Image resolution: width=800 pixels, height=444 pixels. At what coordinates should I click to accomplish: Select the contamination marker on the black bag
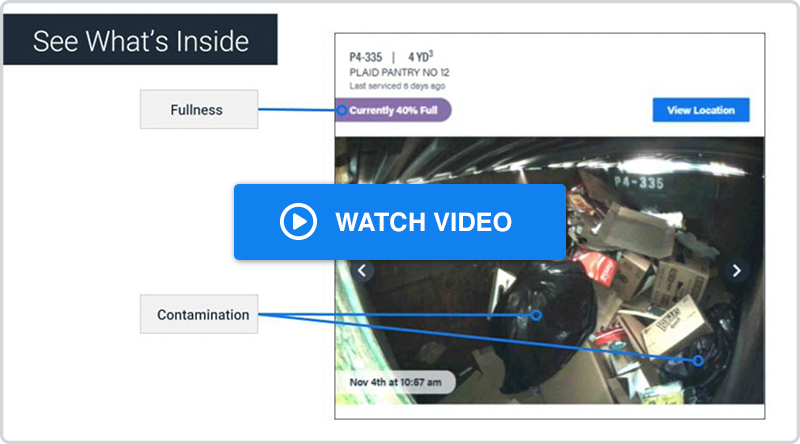point(536,315)
